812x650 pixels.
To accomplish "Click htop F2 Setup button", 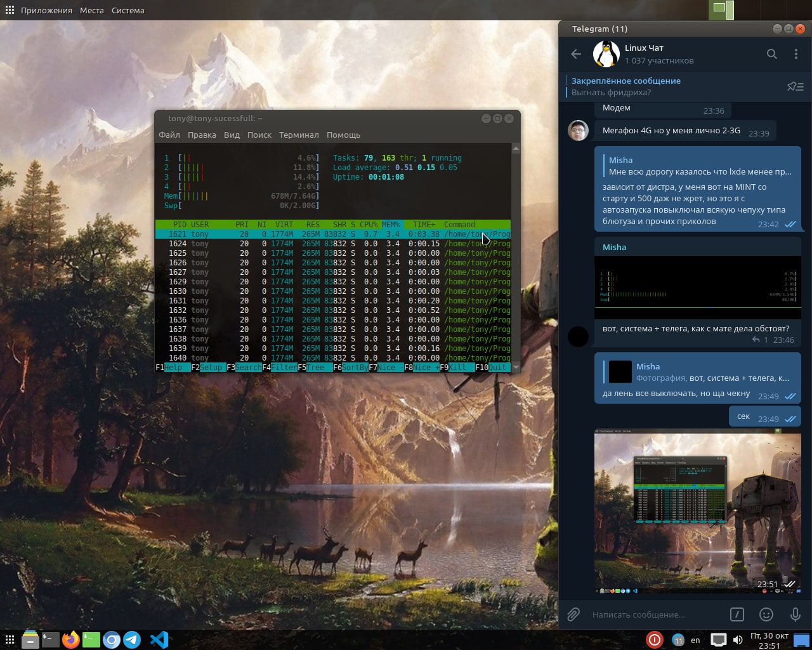I will (209, 368).
